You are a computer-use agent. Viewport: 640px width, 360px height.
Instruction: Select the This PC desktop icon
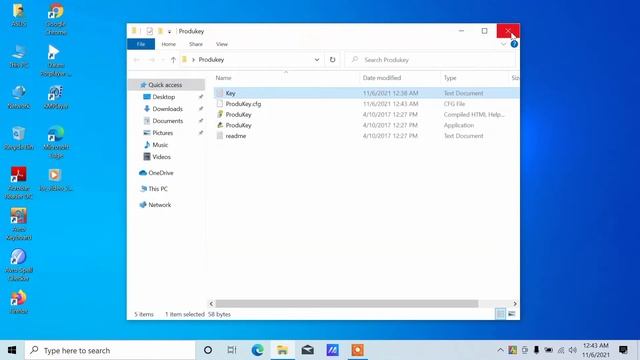click(x=19, y=56)
